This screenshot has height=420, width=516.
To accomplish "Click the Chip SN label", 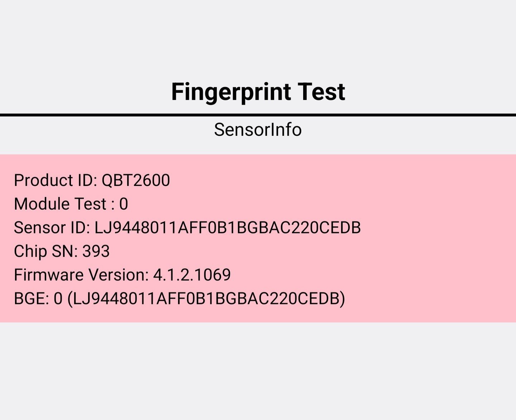I will (46, 251).
